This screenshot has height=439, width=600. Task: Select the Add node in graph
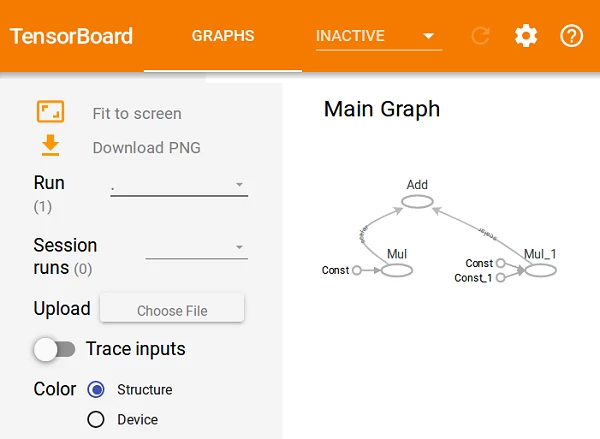tap(417, 202)
